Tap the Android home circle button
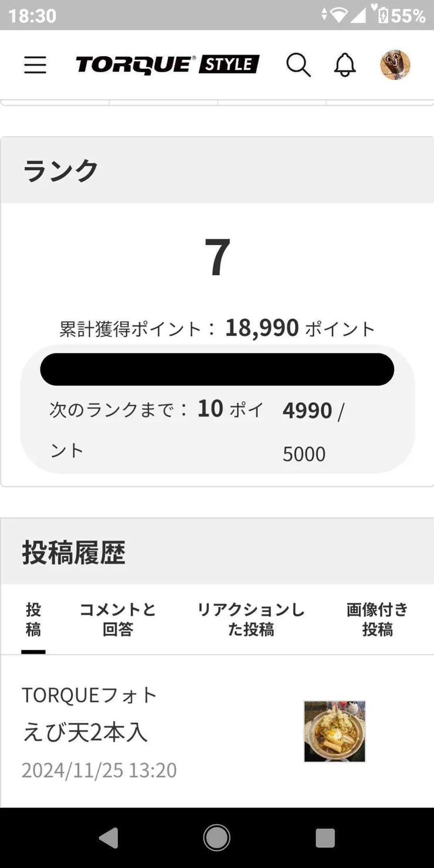 point(217,837)
